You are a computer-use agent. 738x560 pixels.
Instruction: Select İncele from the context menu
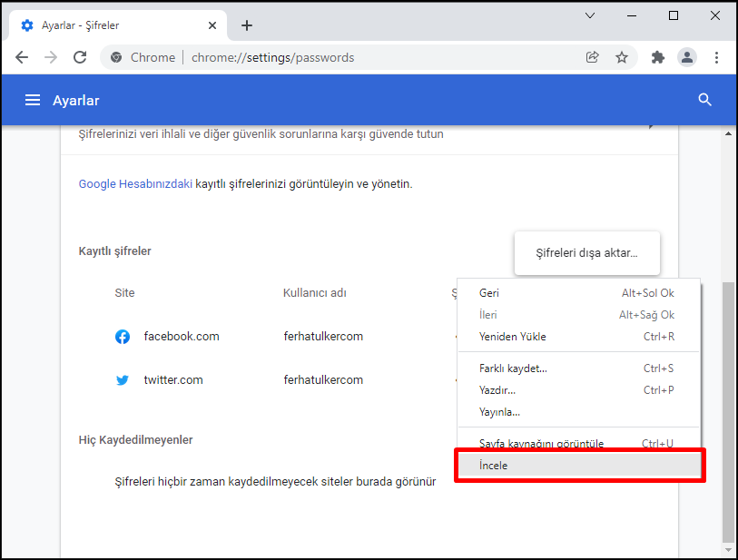point(579,466)
